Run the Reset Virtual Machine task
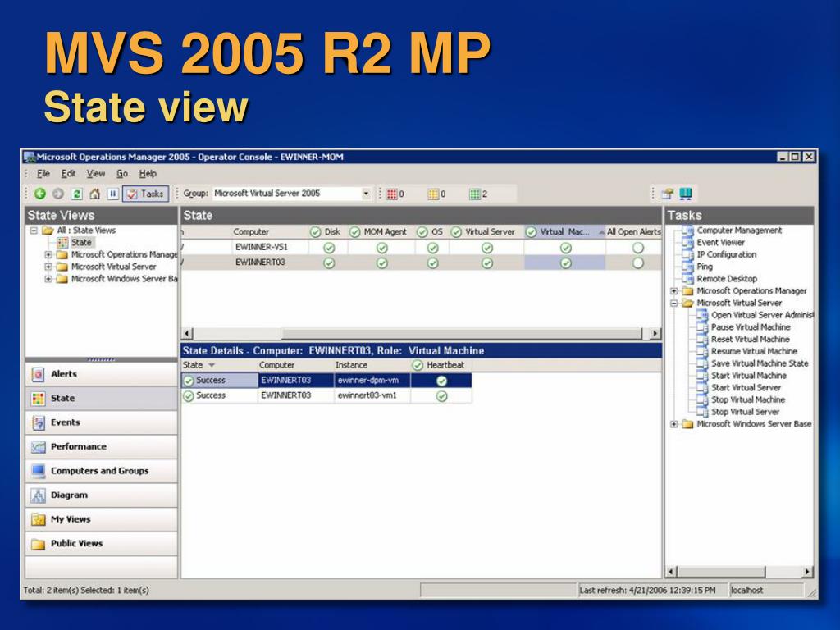 coord(750,339)
